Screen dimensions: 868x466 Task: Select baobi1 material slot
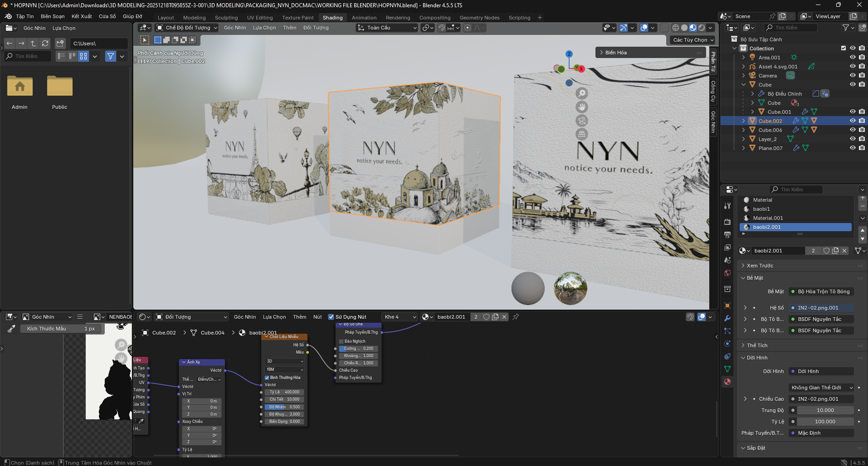[x=761, y=209]
